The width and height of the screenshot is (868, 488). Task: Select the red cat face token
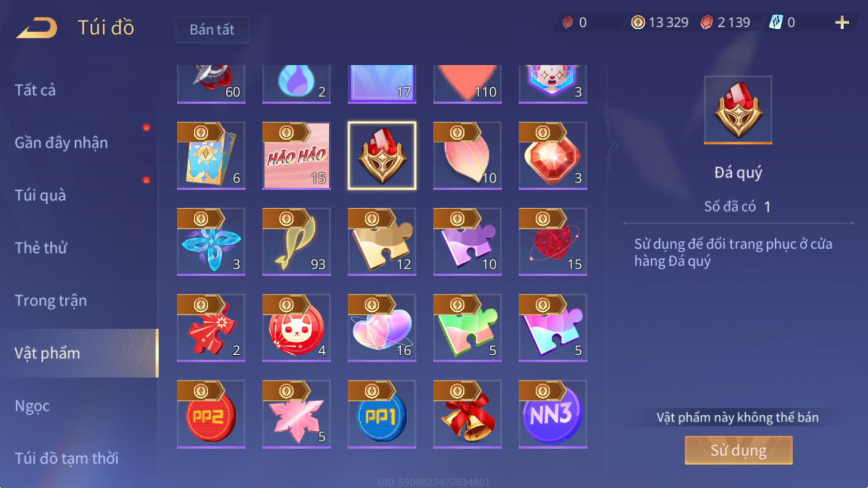tap(296, 328)
